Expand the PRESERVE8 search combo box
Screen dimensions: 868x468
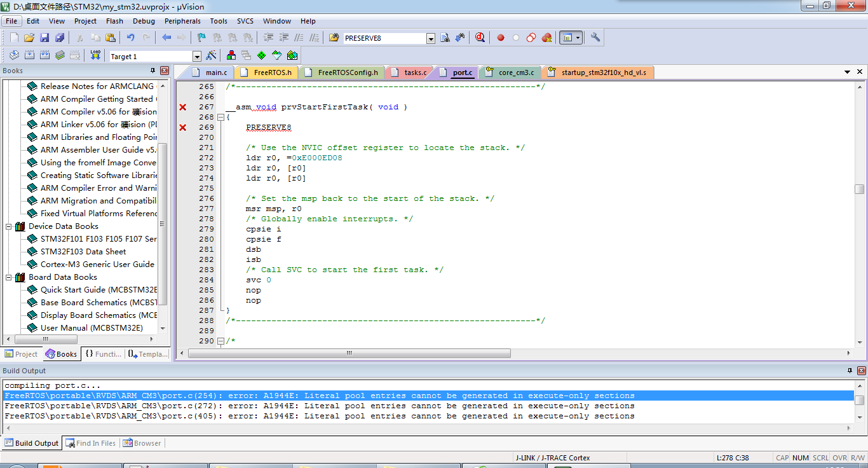pyautogui.click(x=430, y=39)
